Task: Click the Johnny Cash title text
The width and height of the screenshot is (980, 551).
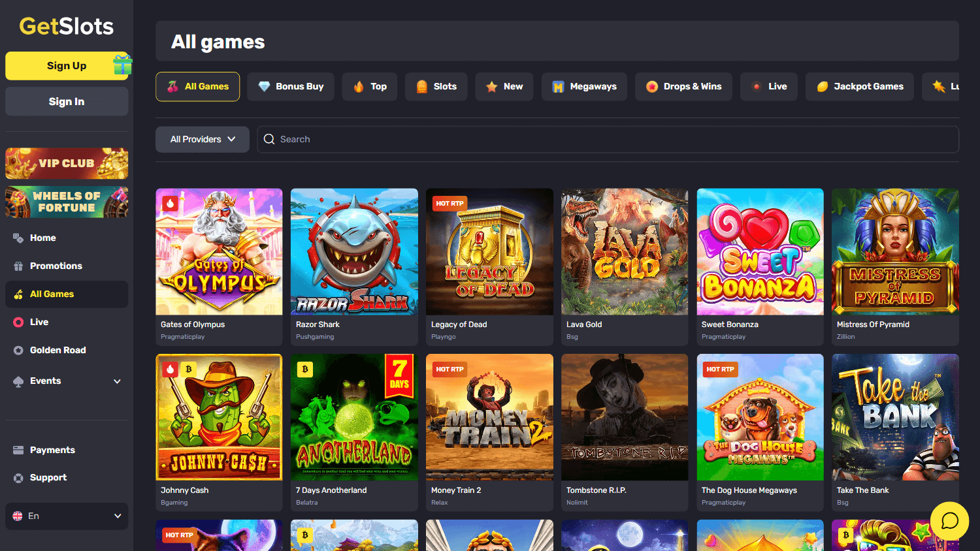Action: tap(185, 490)
